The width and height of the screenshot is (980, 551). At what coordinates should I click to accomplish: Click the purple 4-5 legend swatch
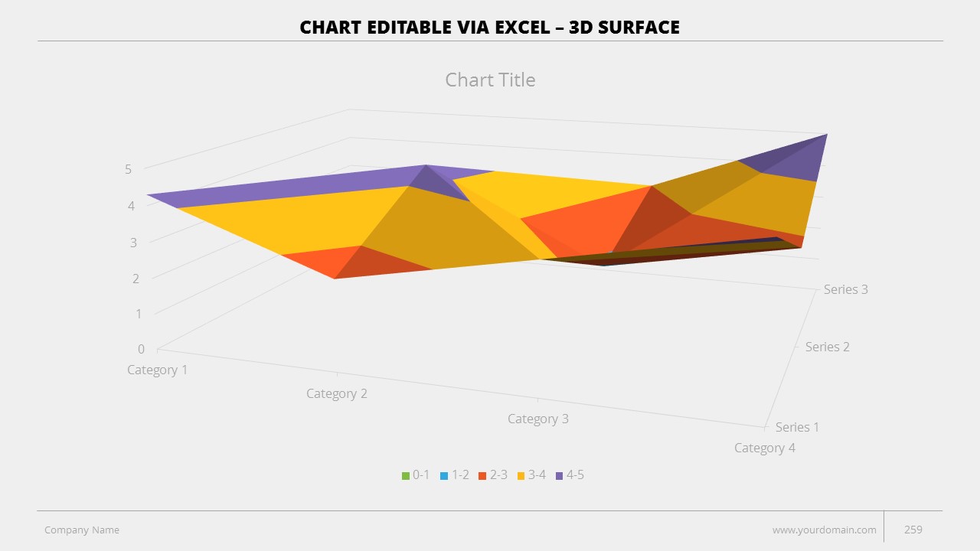point(559,476)
